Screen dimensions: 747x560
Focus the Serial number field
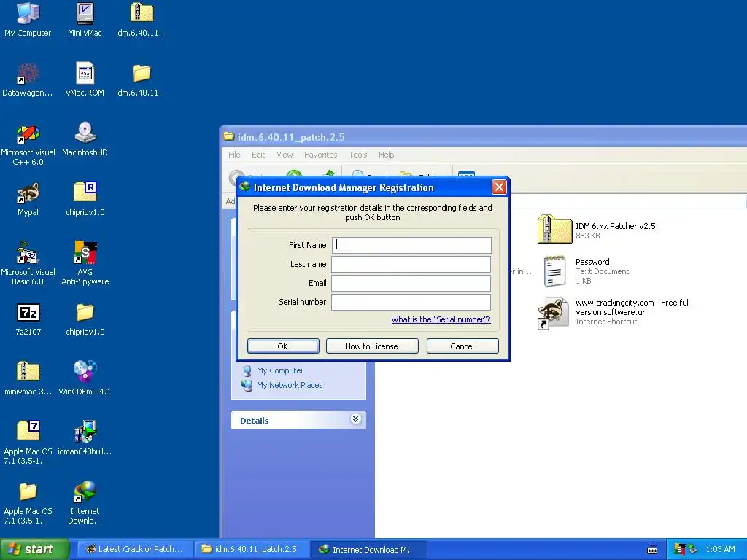click(x=411, y=302)
